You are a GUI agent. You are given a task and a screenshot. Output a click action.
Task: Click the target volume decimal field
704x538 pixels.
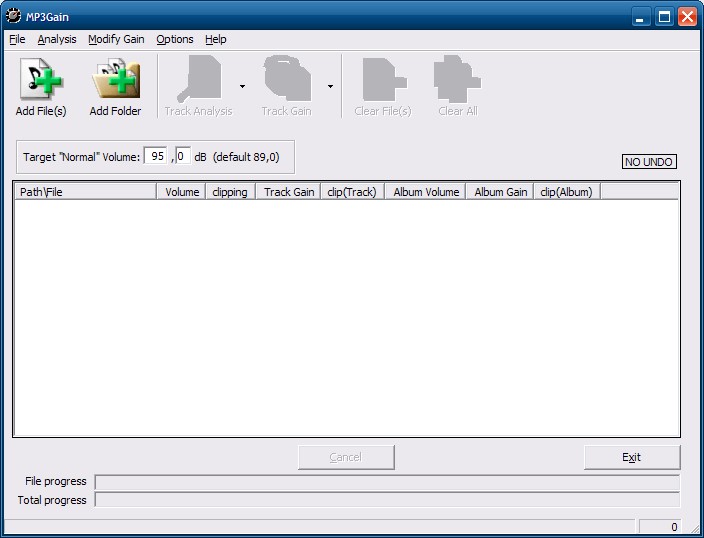[182, 156]
